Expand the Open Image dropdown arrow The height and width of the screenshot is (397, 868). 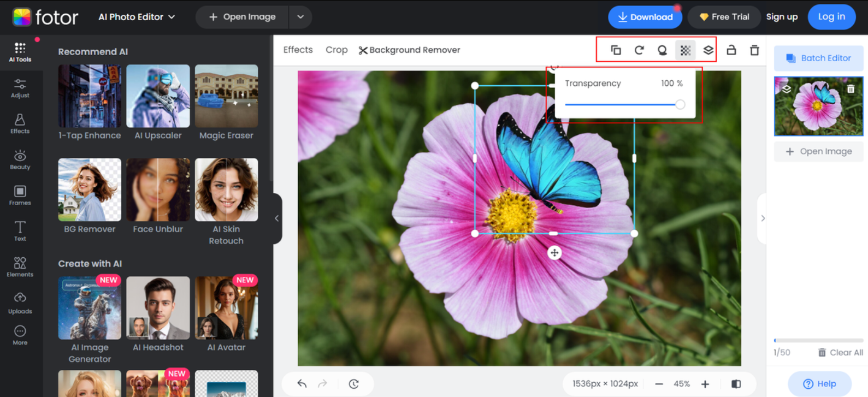(300, 17)
